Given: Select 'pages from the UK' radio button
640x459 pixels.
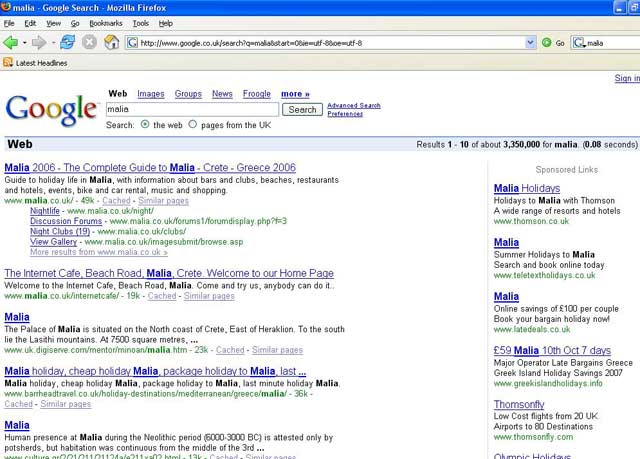Looking at the screenshot, I should [193, 124].
